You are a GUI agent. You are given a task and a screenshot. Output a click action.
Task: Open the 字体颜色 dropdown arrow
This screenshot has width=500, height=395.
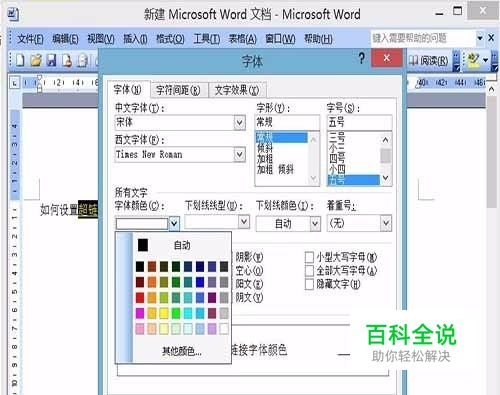174,223
